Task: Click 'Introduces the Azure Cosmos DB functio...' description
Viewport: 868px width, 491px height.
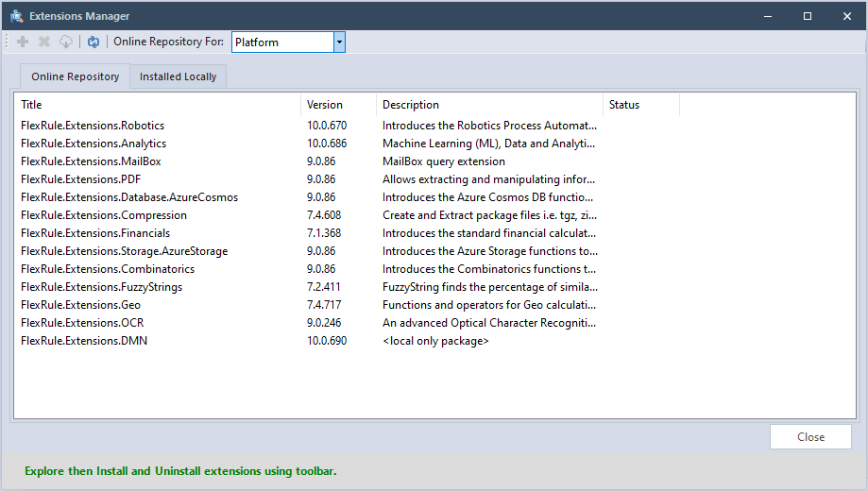Action: tap(487, 197)
